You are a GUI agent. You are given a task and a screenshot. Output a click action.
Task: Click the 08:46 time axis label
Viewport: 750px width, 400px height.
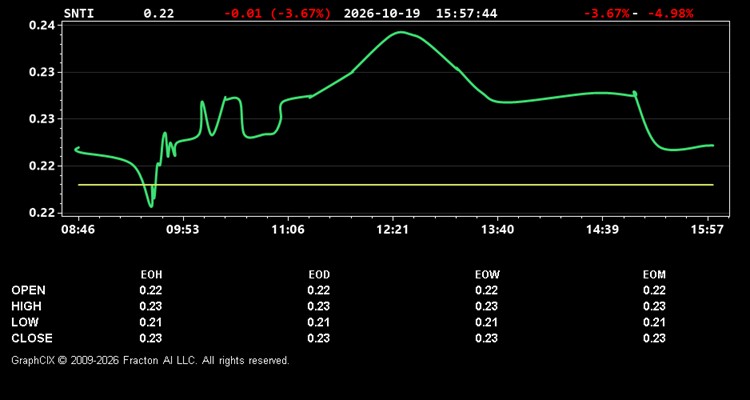tap(78, 230)
